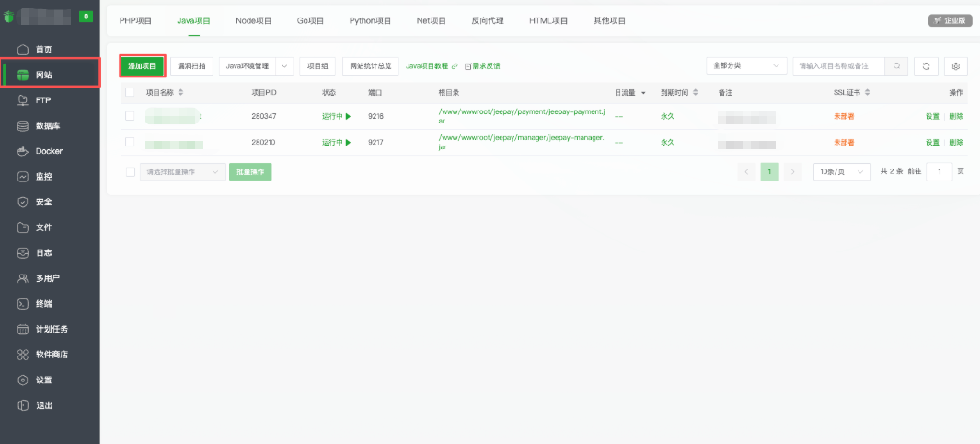Viewport: 980px width, 444px height.
Task: Open the 全部分类 category dropdown
Action: 746,65
